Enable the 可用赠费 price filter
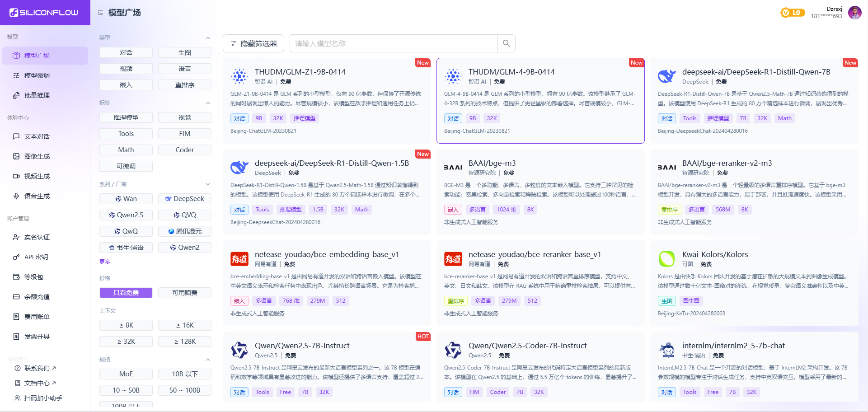 (184, 293)
